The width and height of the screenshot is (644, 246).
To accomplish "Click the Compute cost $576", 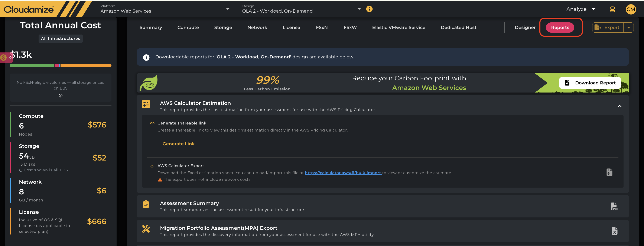I will (x=97, y=125).
